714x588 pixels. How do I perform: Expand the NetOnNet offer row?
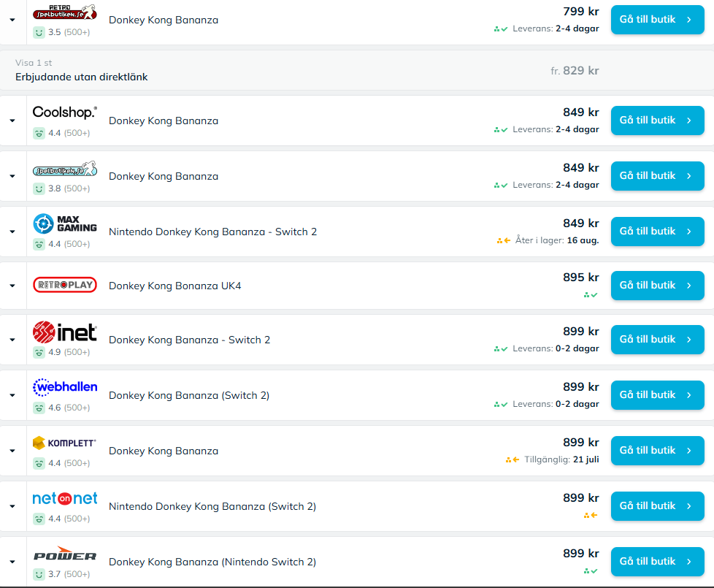[x=12, y=506]
